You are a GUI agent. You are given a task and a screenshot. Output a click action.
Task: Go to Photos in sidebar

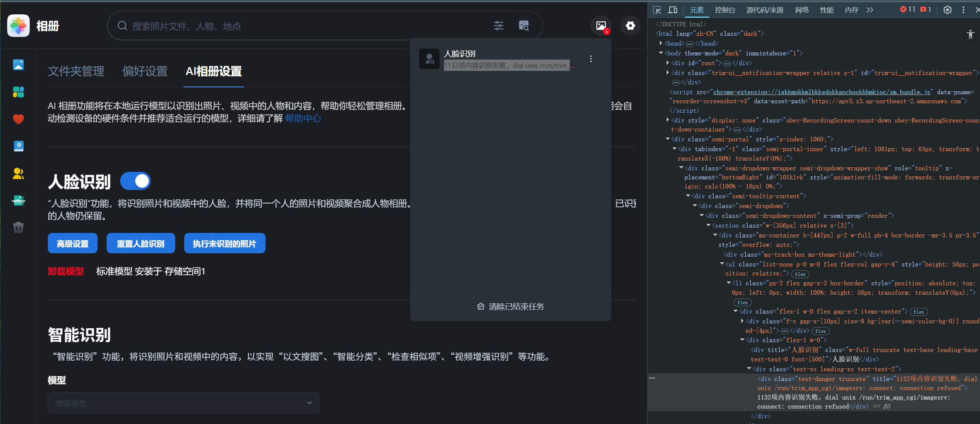[x=18, y=65]
